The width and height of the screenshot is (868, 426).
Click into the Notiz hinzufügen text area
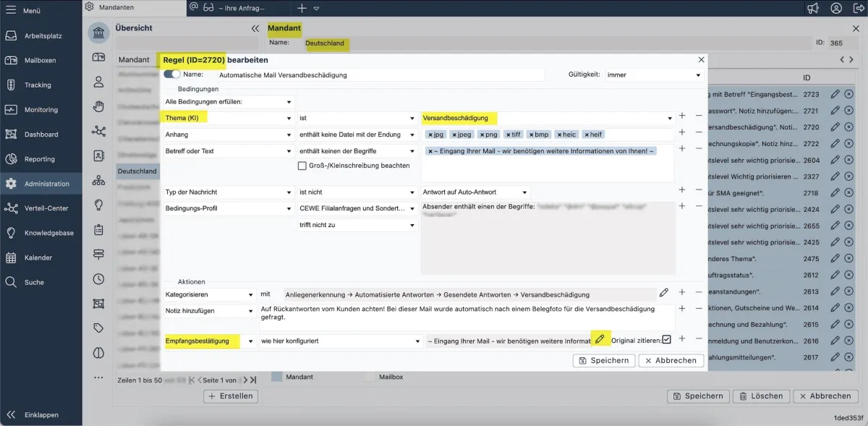[467, 318]
